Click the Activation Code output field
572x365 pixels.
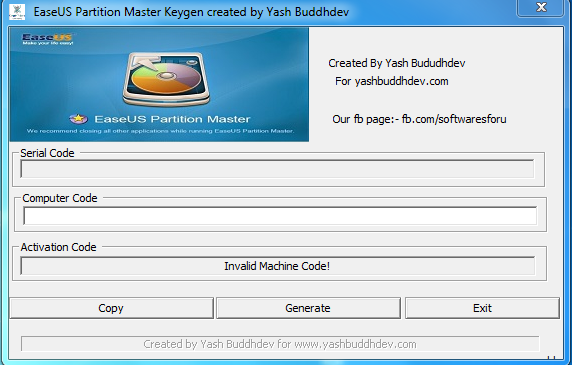[278, 266]
